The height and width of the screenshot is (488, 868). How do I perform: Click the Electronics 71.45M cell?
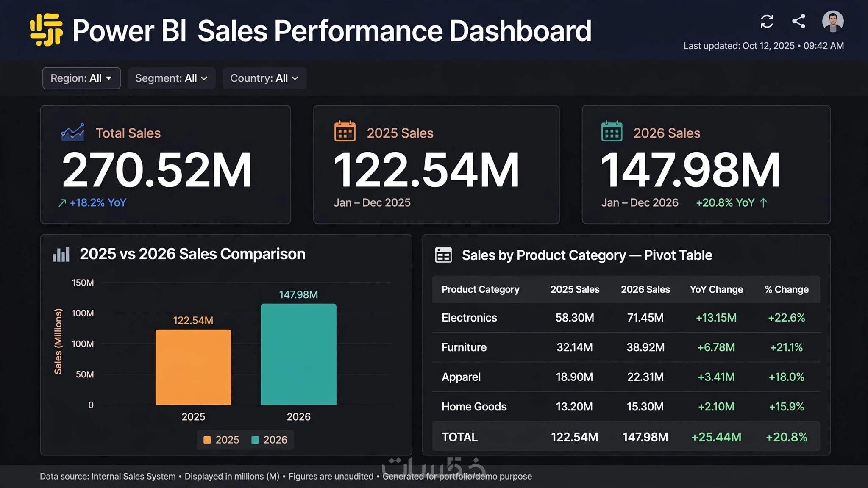645,318
